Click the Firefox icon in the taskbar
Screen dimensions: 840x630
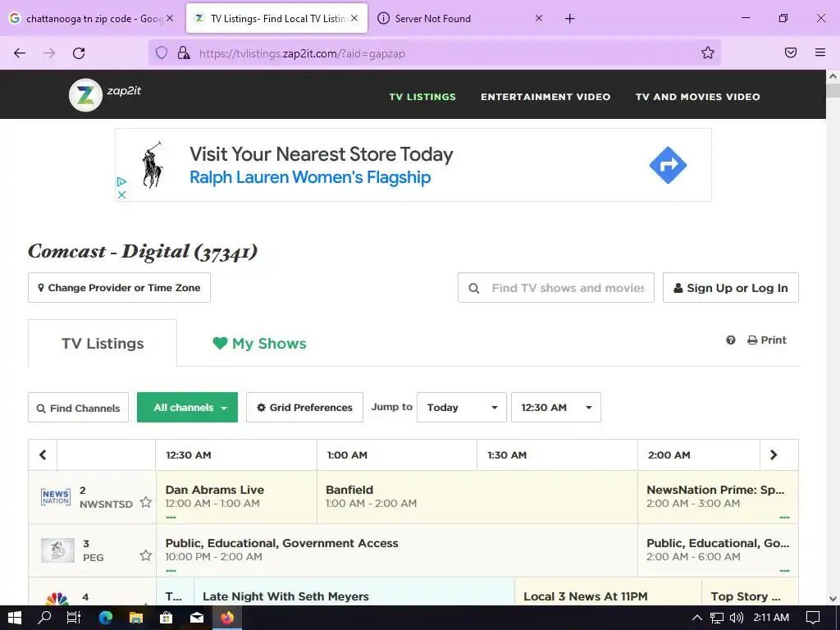coord(227,618)
